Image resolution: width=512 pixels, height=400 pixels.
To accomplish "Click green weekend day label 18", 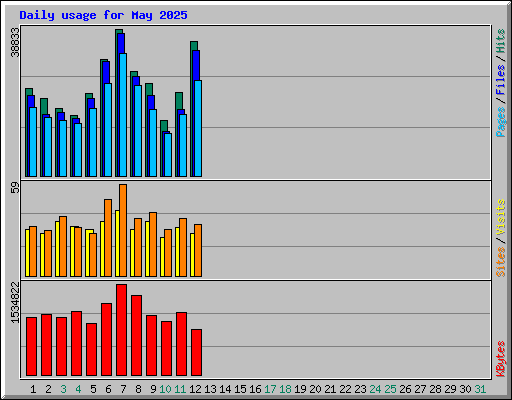I will pos(285,389).
